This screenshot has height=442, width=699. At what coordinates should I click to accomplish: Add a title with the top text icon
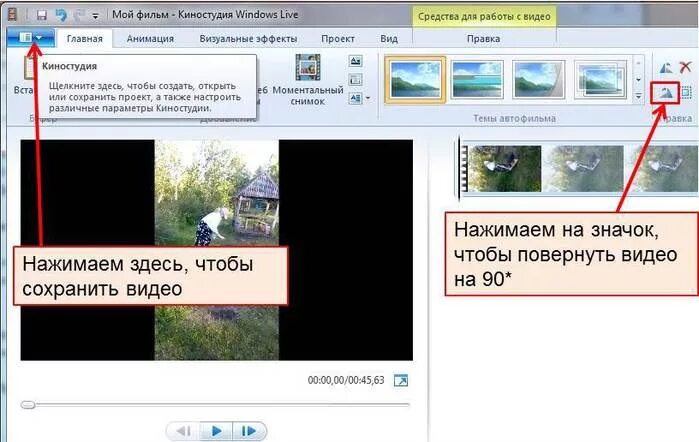pos(355,61)
